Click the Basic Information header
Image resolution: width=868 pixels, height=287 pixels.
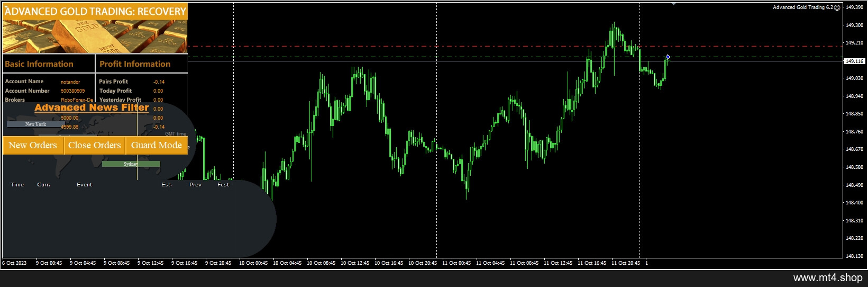click(x=39, y=64)
